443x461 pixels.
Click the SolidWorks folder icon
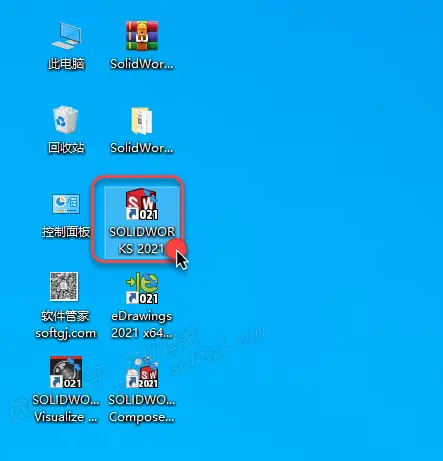[x=142, y=120]
